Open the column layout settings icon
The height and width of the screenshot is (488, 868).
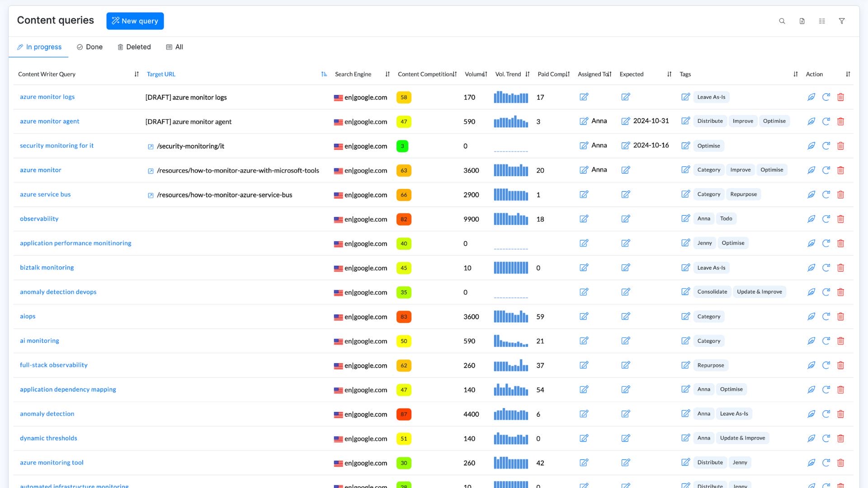point(822,21)
